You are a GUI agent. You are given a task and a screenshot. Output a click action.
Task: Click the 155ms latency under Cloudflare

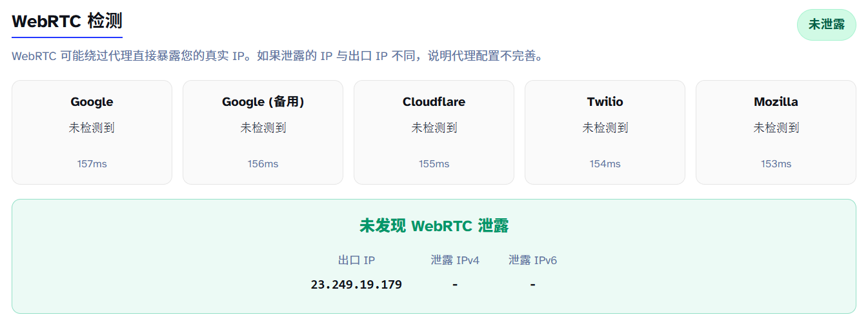coord(434,164)
